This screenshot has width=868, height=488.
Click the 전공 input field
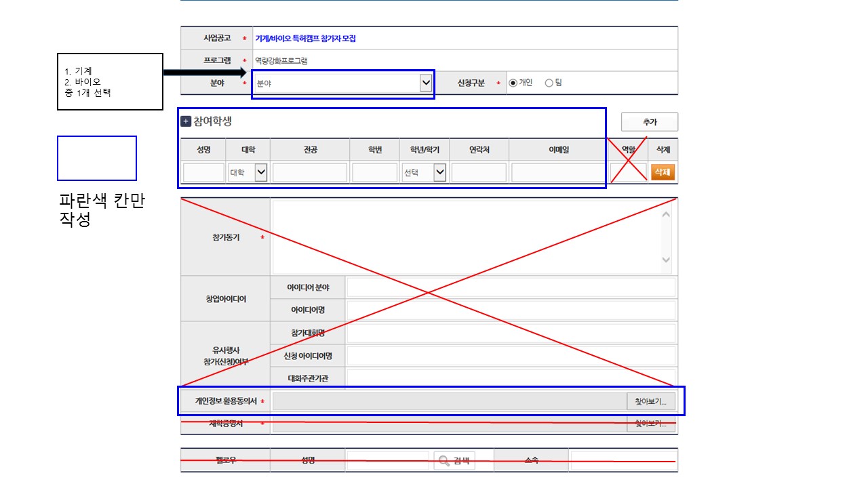click(x=310, y=173)
